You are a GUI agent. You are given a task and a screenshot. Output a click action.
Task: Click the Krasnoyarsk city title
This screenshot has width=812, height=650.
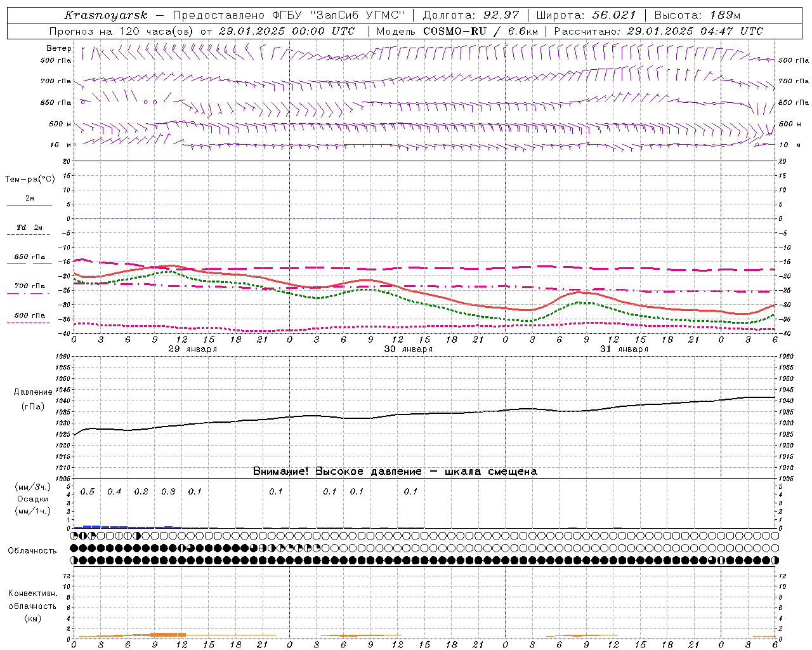106,15
